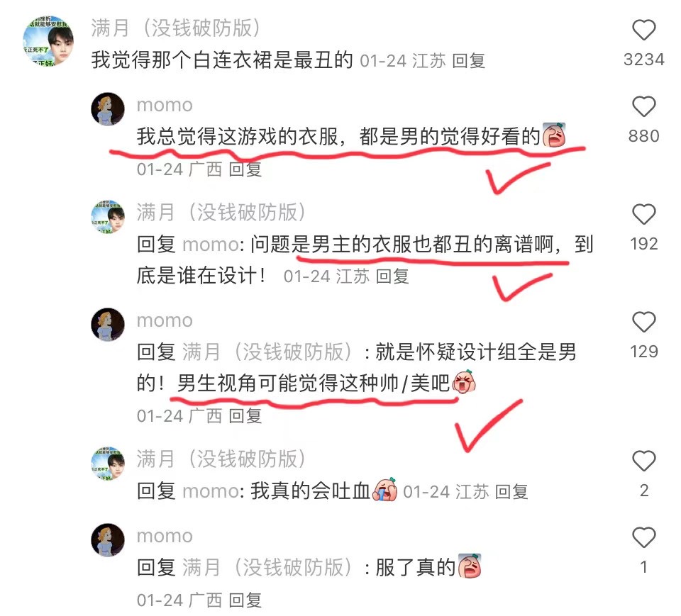Tap the momo mention in the 男主的衣服 reply
The image size is (681, 616).
210,245
